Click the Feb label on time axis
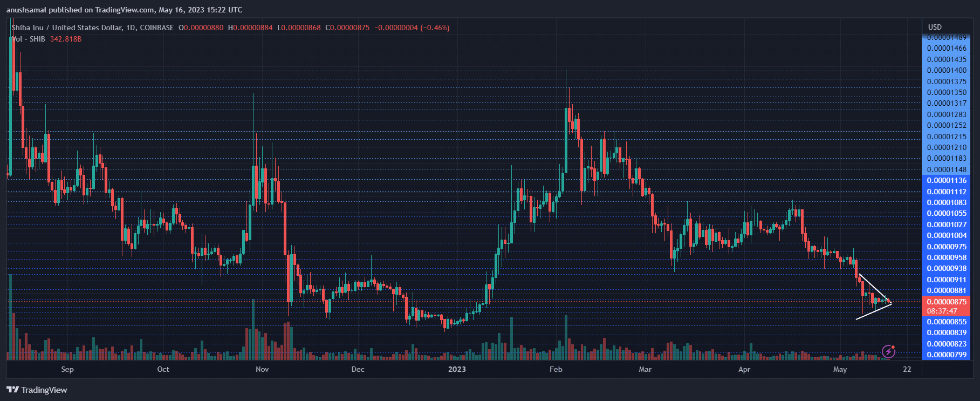This screenshot has width=980, height=401. (556, 369)
